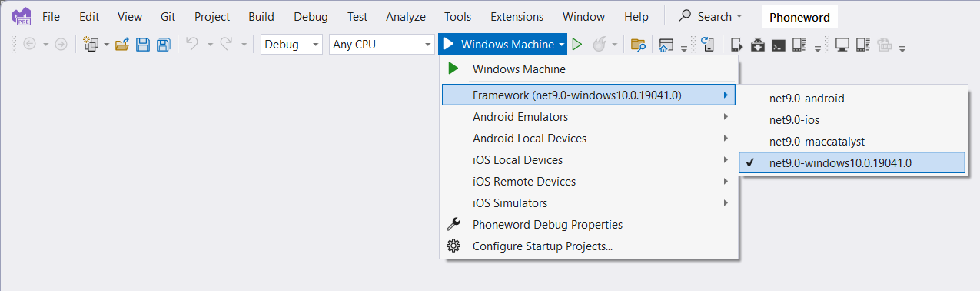
Task: Open the Android SDK Manager icon
Action: pos(759,45)
